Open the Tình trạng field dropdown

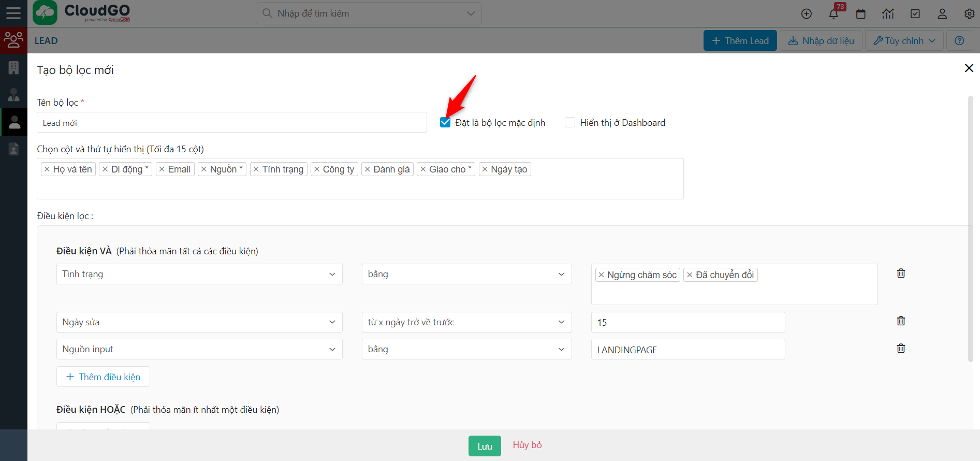[x=199, y=274]
